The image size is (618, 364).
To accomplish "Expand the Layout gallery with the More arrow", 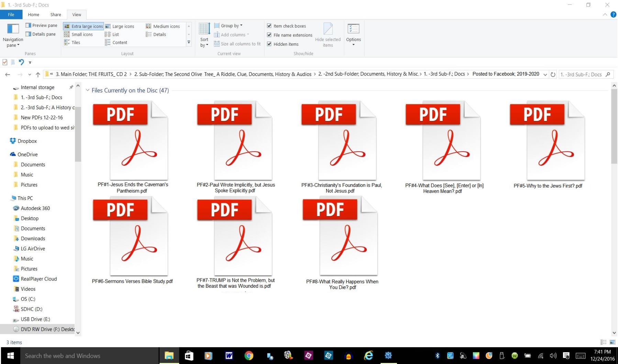I will 189,43.
